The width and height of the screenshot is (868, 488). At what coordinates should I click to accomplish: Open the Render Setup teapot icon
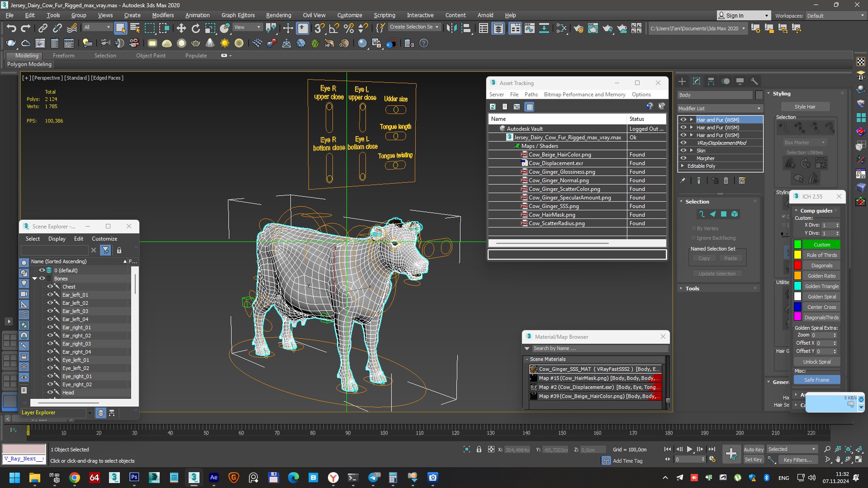[x=578, y=28]
